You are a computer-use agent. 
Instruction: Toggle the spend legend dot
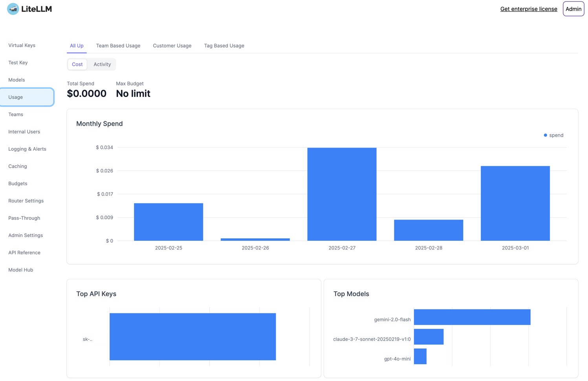click(545, 135)
